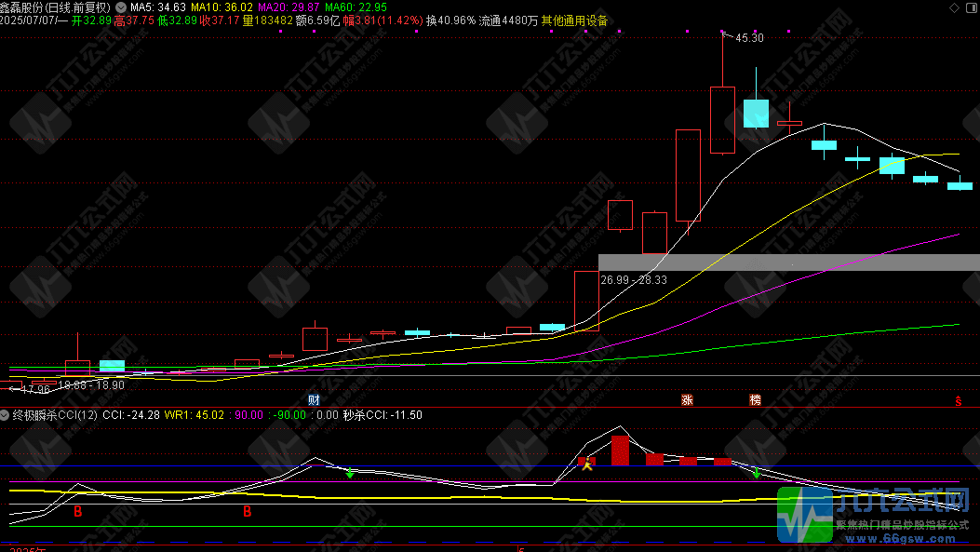The image size is (980, 552).
Task: Click the yellow X signal on CCI
Action: point(587,464)
